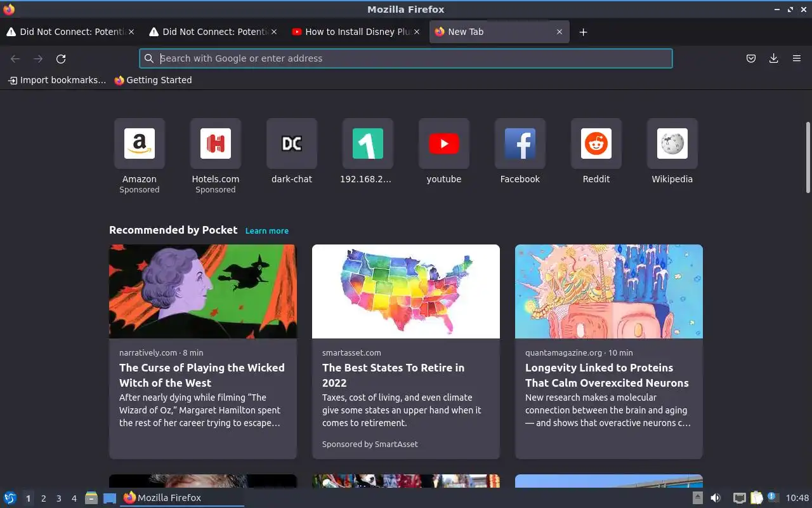Click narratively.com · 8 min source text
The image size is (812, 508).
[161, 352]
